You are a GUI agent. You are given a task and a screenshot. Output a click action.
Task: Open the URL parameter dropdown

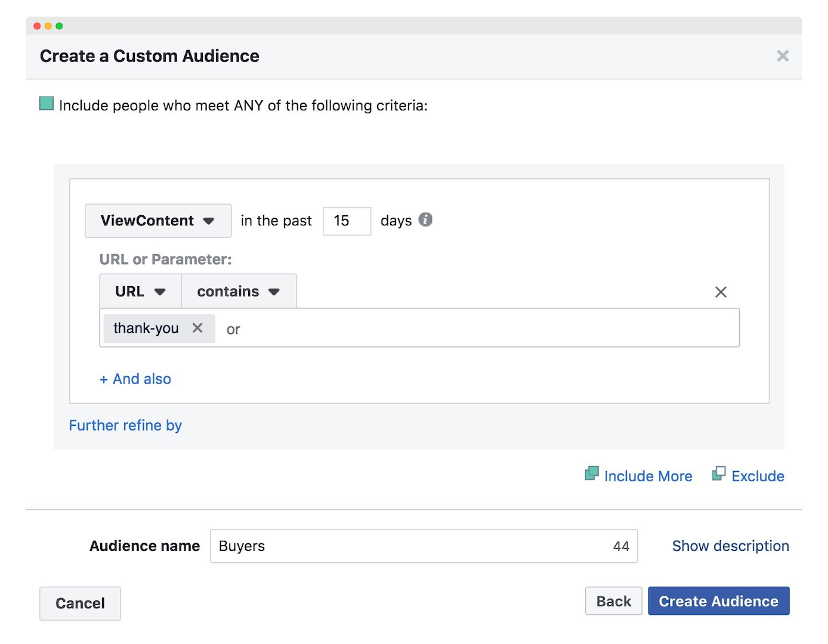pos(140,291)
